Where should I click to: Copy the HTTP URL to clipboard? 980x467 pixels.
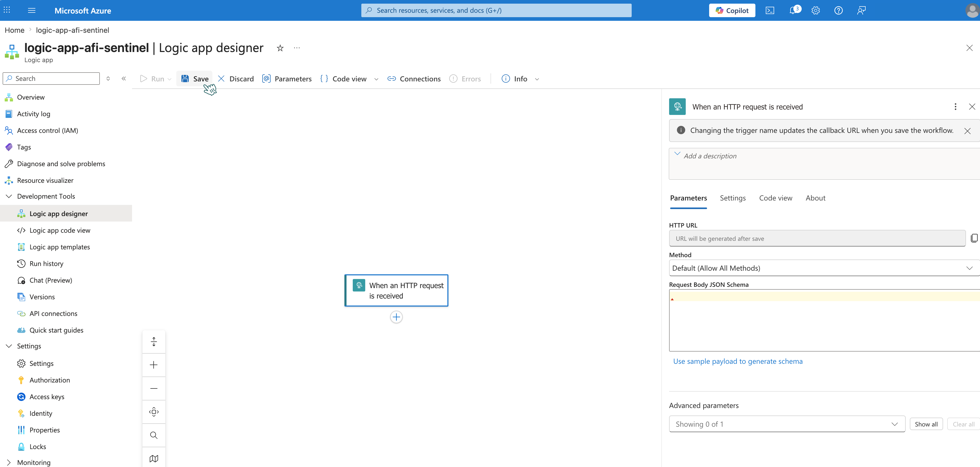974,238
